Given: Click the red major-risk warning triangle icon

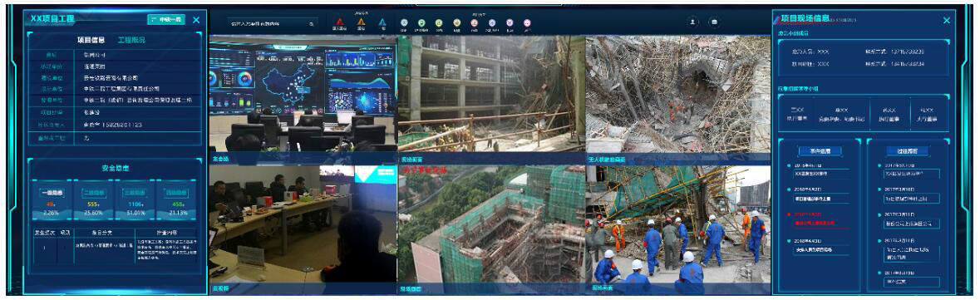Looking at the screenshot, I should [x=339, y=22].
